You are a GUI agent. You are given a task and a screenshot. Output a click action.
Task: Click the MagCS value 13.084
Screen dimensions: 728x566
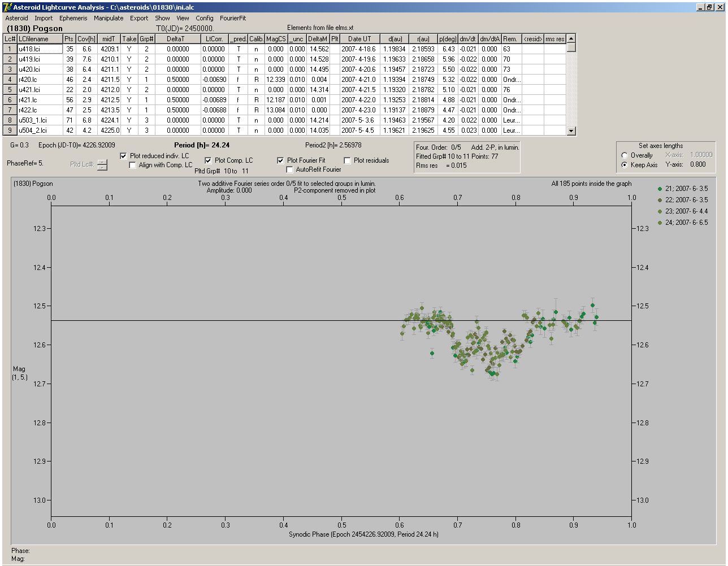click(276, 110)
